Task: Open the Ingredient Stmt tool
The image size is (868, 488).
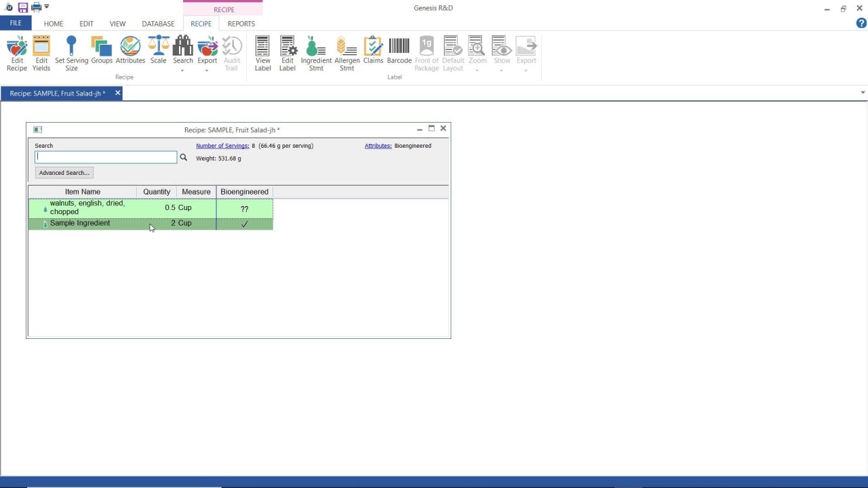Action: point(316,54)
